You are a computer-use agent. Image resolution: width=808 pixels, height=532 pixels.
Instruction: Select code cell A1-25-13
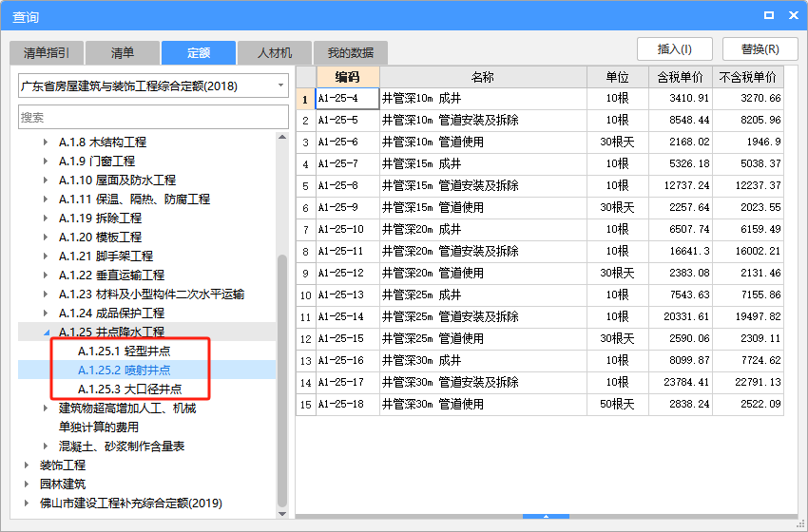pos(348,295)
